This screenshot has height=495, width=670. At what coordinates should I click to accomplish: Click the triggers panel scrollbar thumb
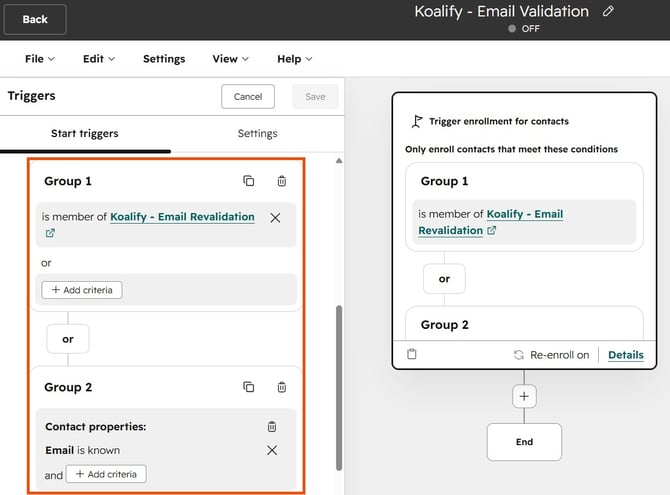click(x=339, y=388)
